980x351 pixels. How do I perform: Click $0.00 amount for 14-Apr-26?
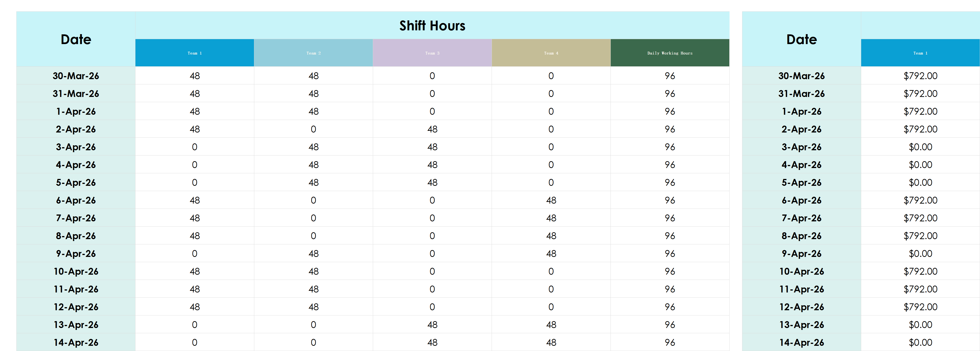(920, 343)
